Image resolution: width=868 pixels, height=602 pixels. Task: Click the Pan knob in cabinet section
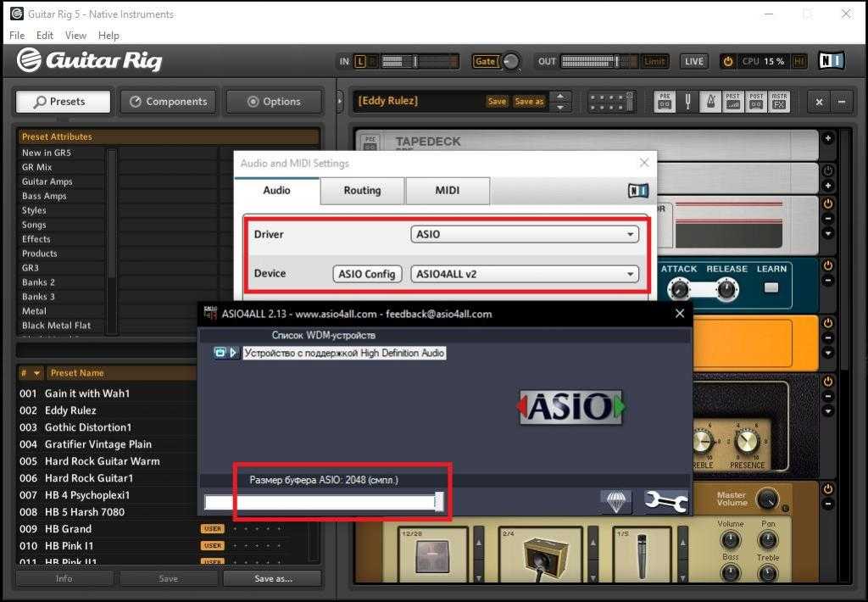pos(767,539)
